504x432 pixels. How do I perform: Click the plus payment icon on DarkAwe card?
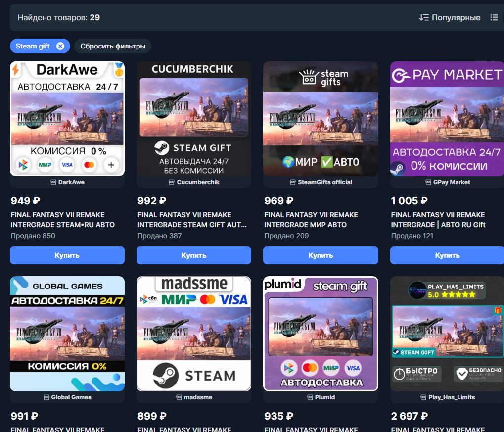click(x=111, y=165)
